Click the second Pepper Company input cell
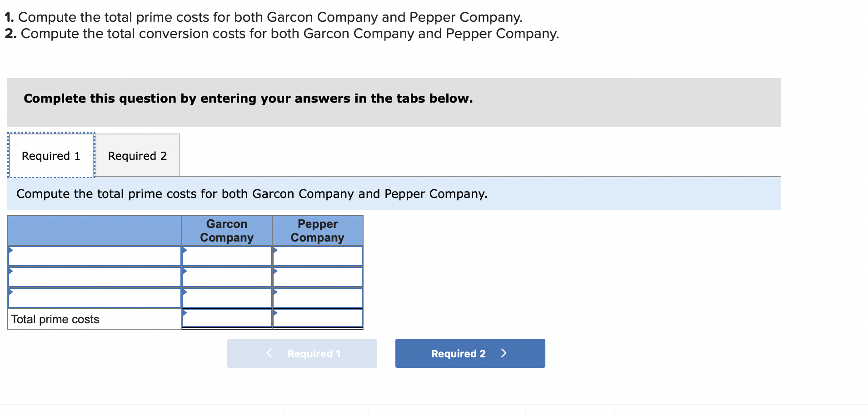Screen dimensions: 868x415 point(317,277)
